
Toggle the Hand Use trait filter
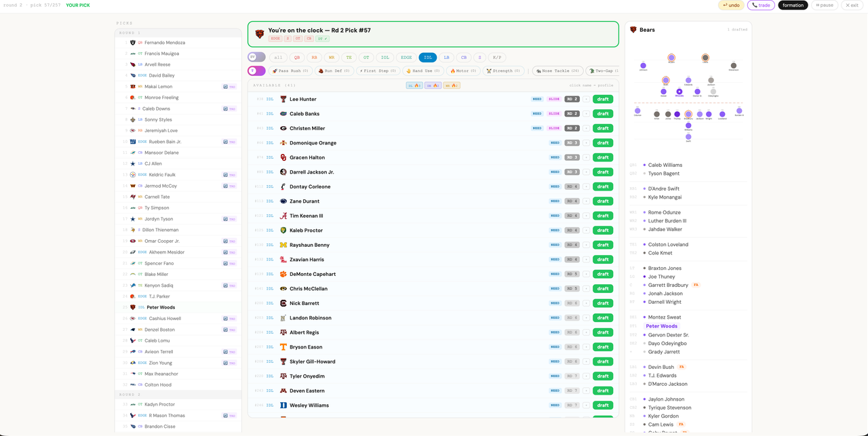click(x=424, y=71)
